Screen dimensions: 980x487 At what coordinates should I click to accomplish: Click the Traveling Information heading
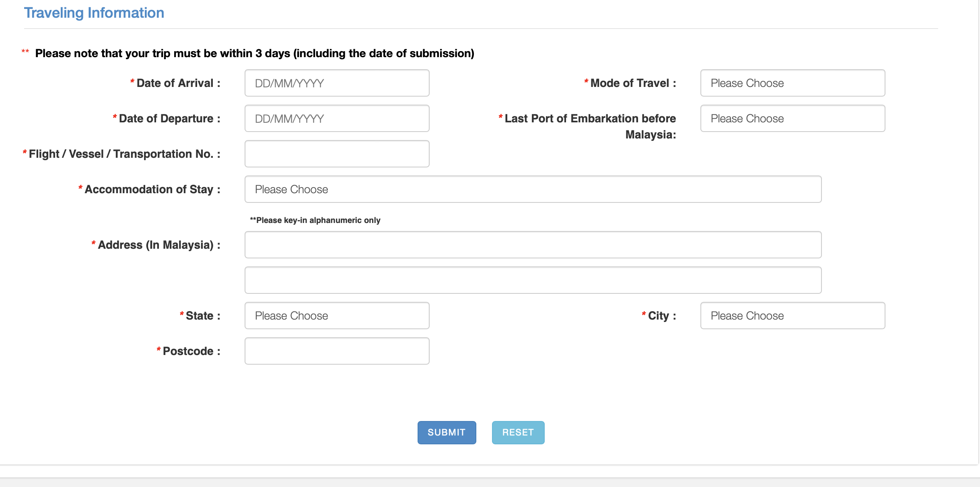pyautogui.click(x=94, y=13)
